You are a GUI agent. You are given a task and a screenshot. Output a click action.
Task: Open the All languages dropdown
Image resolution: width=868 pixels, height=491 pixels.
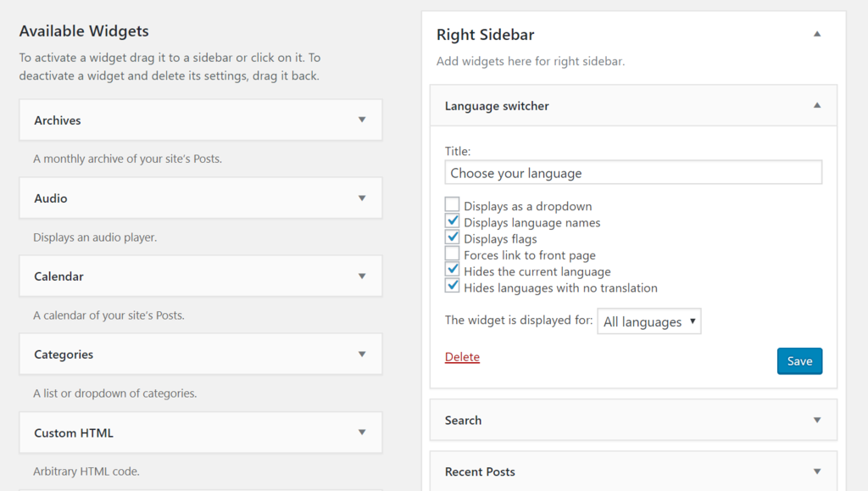pyautogui.click(x=649, y=322)
